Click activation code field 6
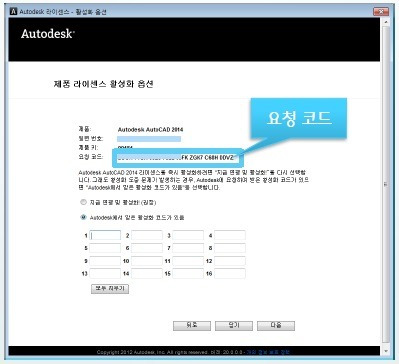The width and height of the screenshot is (399, 364). [147, 248]
